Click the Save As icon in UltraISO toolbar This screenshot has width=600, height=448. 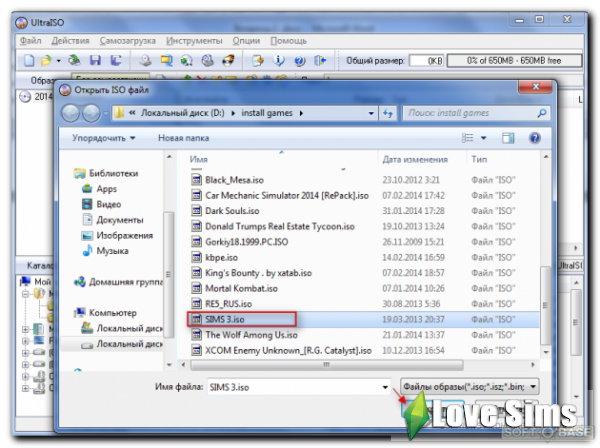pyautogui.click(x=116, y=60)
